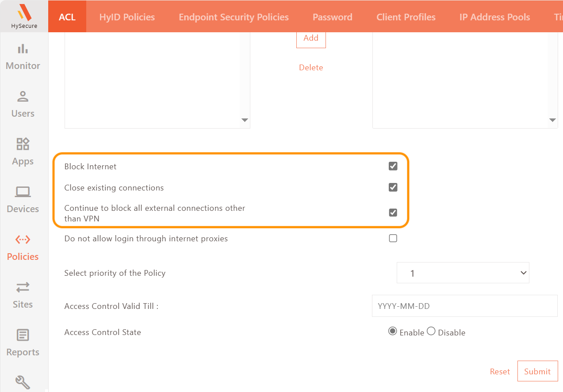Click the Access Control Valid Till field
Viewport: 563px width, 392px height.
point(464,306)
